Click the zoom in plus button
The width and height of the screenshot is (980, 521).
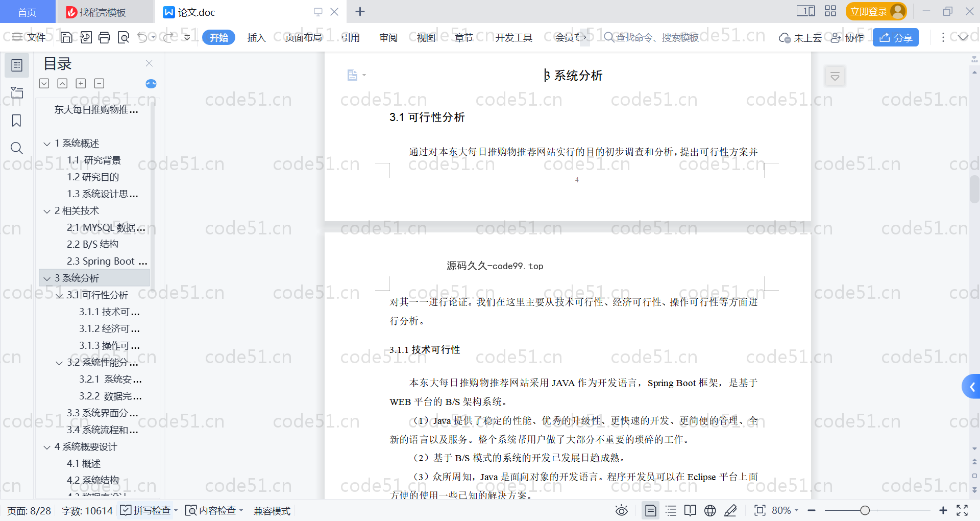click(943, 510)
